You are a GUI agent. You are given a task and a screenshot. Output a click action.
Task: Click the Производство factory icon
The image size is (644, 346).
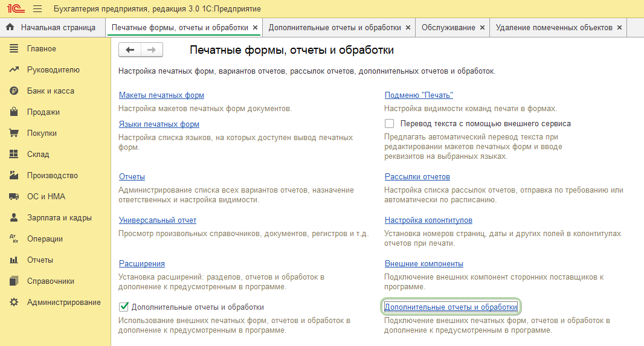click(x=14, y=175)
